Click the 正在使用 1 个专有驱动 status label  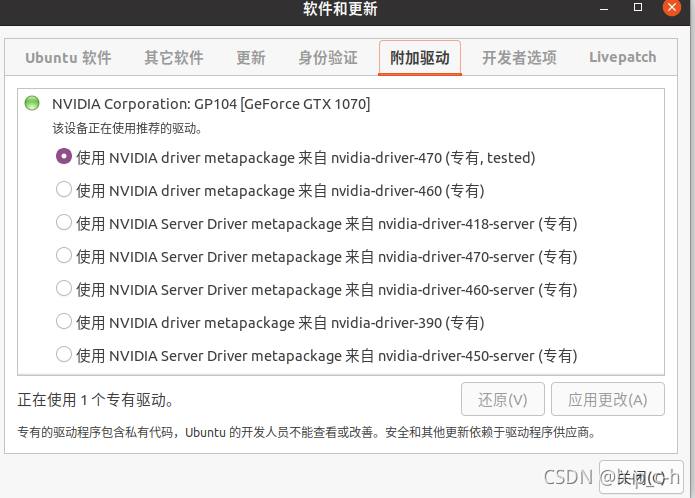(x=95, y=400)
